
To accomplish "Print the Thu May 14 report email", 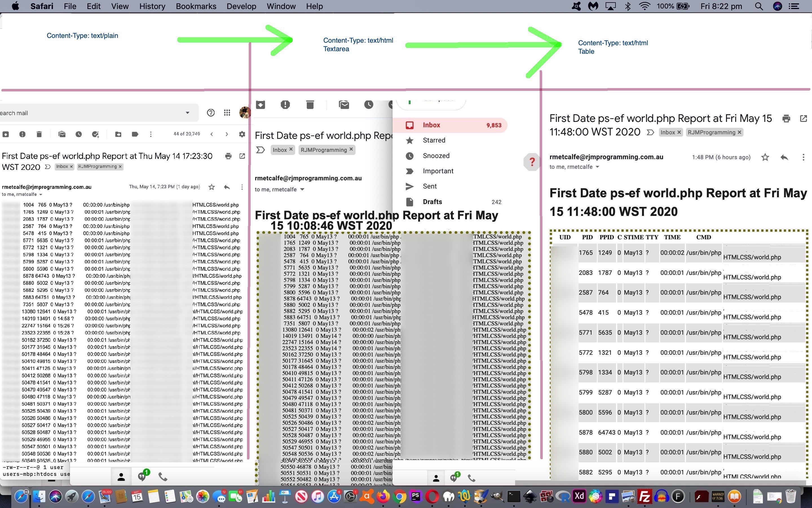I will (228, 156).
